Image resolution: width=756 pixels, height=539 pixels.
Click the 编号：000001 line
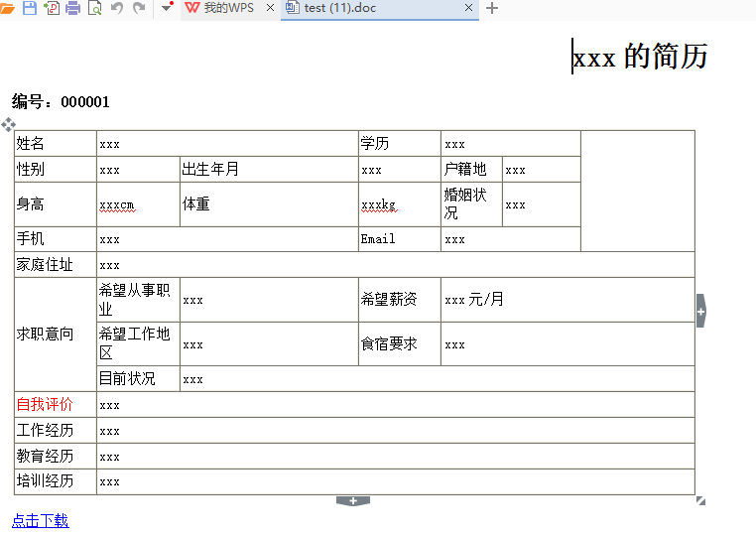click(x=61, y=102)
